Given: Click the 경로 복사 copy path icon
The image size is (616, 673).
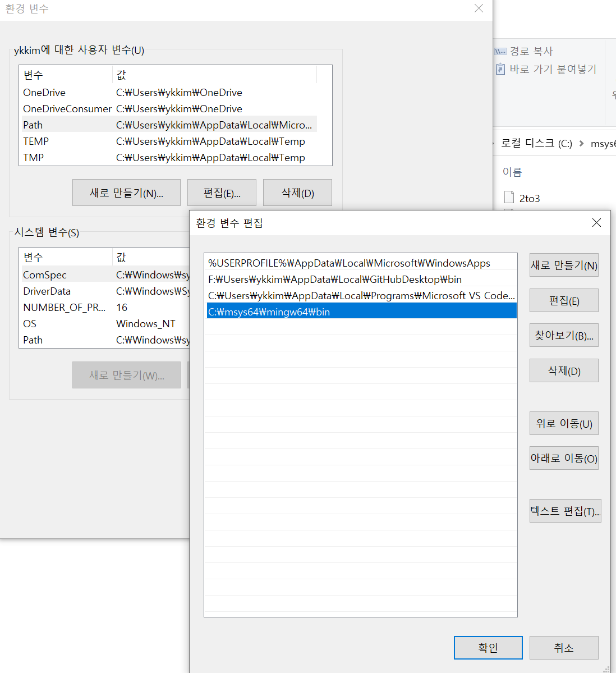Looking at the screenshot, I should click(500, 52).
